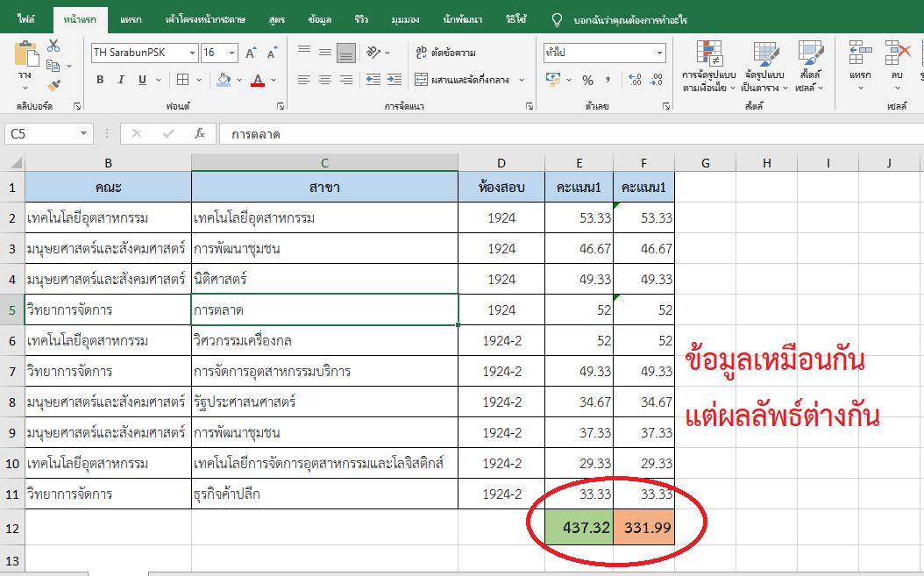Select the orange total cell 331.99
The width and height of the screenshot is (924, 576).
coord(643,527)
